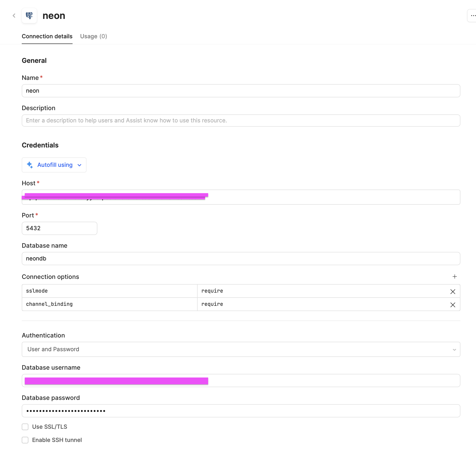Click the "Credentials" section heading
This screenshot has width=476, height=450.
[x=40, y=145]
